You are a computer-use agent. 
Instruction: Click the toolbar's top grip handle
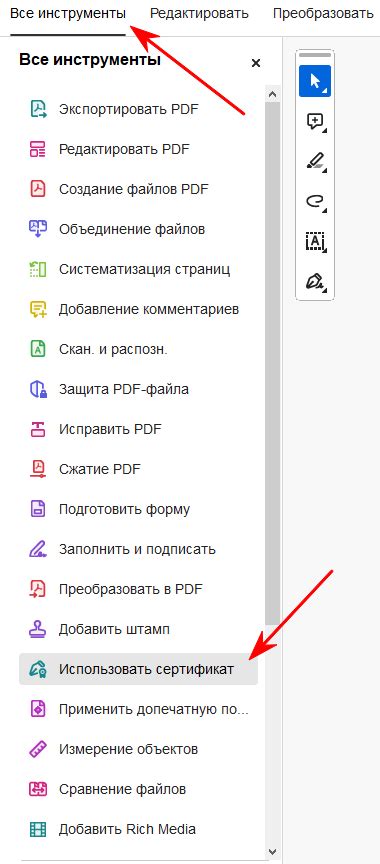[315, 55]
